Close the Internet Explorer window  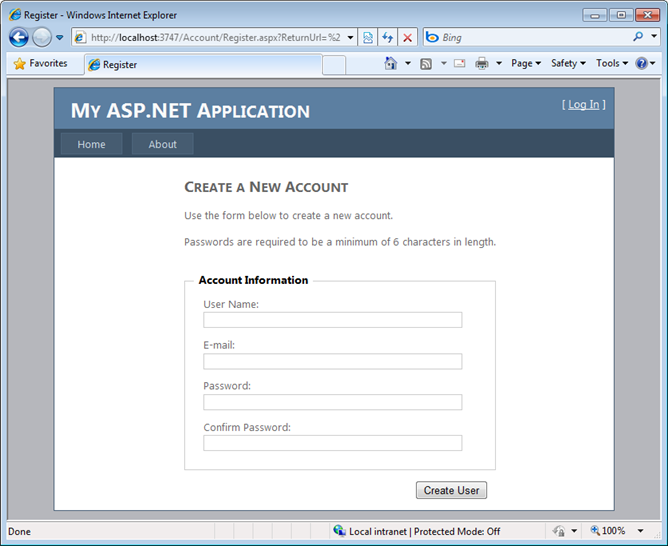(x=648, y=15)
